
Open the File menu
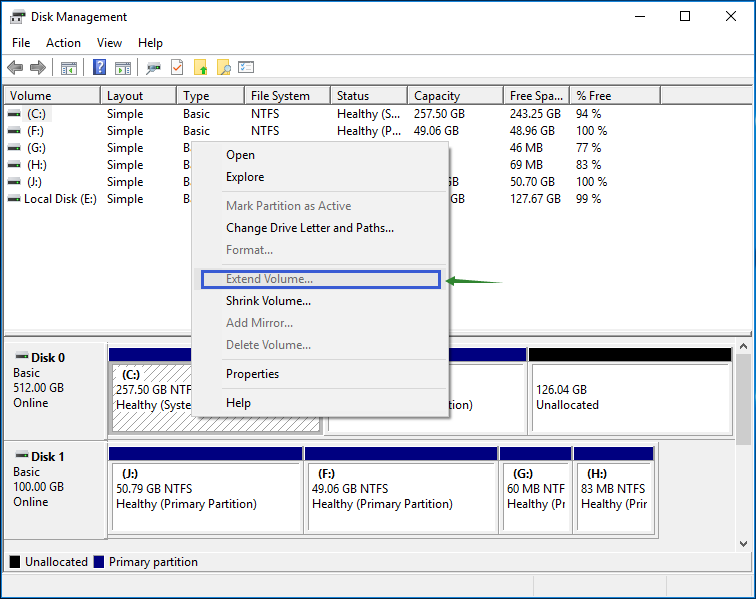point(21,43)
